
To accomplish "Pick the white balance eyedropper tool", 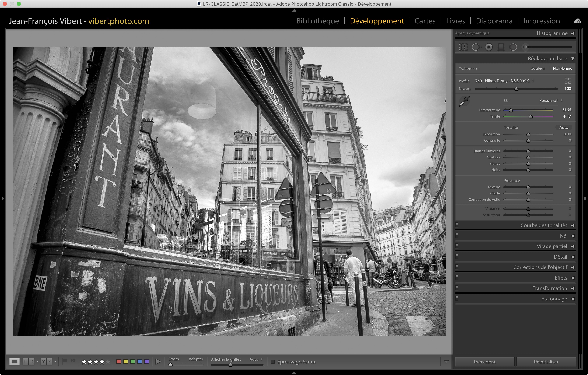I will (x=464, y=101).
